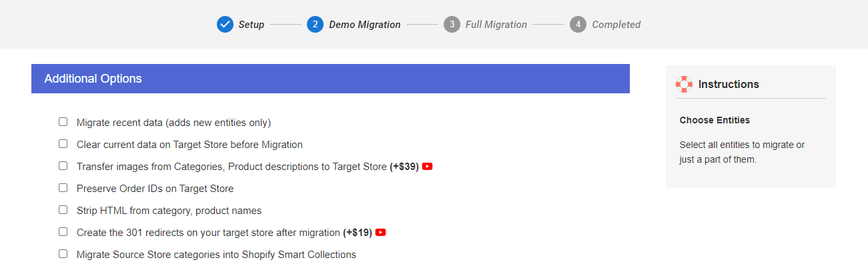Go to the Setup step label
The height and width of the screenshot is (278, 868).
[x=252, y=25]
